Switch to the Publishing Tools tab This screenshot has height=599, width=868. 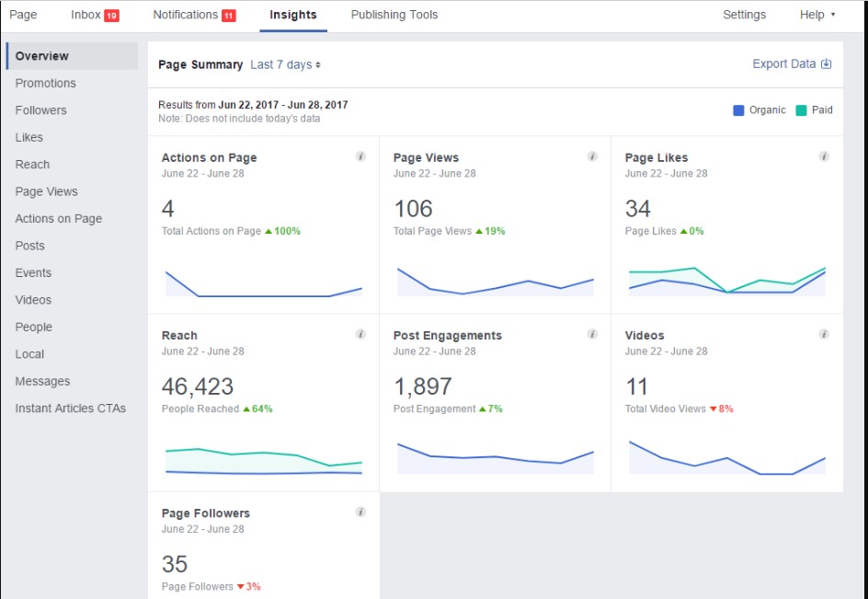[394, 15]
